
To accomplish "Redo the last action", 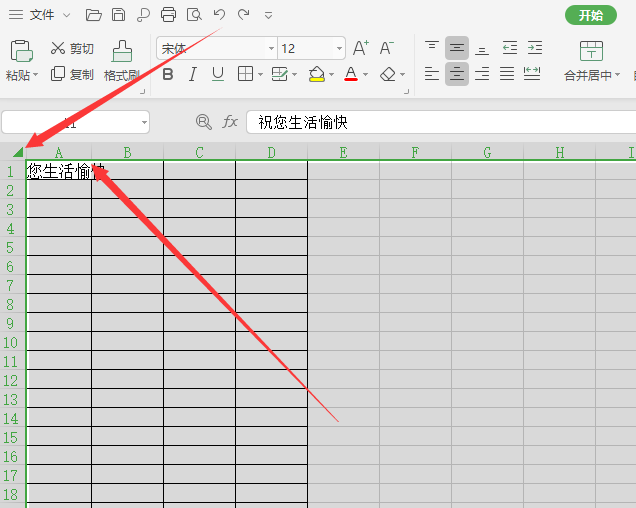I will click(243, 15).
